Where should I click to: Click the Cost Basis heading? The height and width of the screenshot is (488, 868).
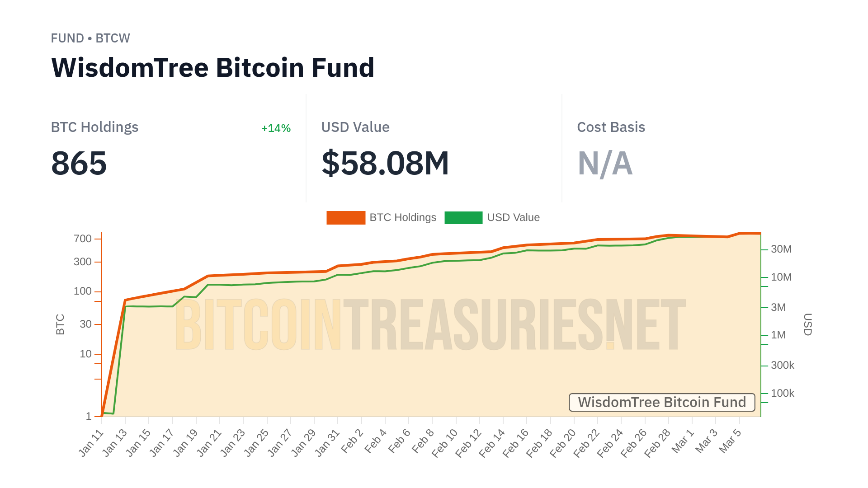(x=611, y=127)
